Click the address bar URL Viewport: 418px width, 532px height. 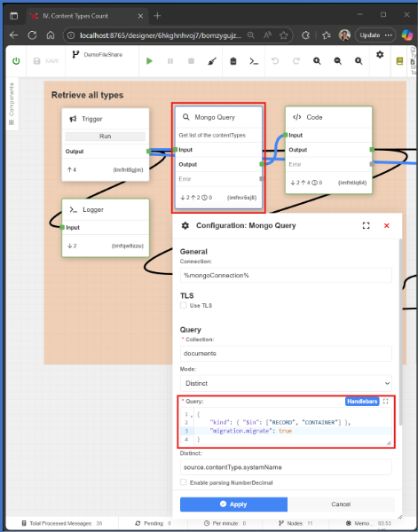[161, 35]
